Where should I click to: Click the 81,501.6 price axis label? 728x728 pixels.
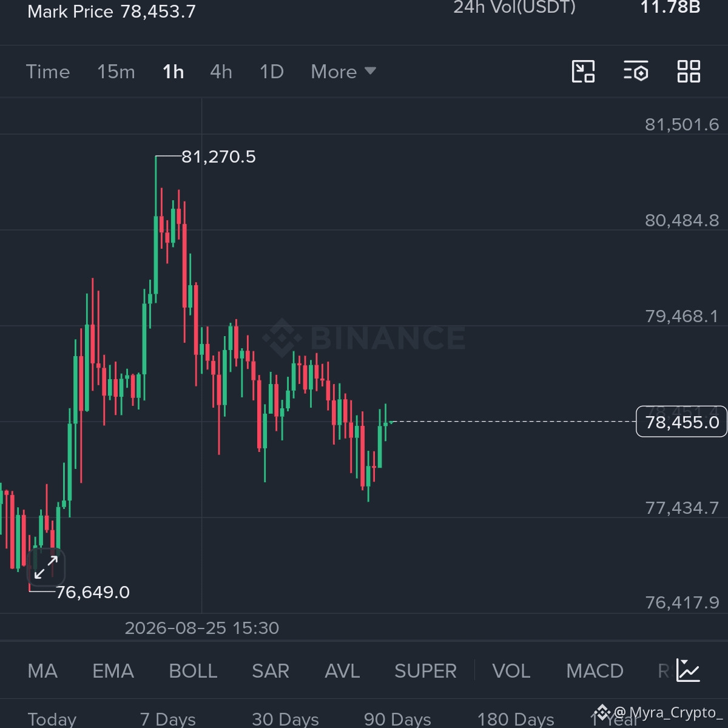click(682, 124)
